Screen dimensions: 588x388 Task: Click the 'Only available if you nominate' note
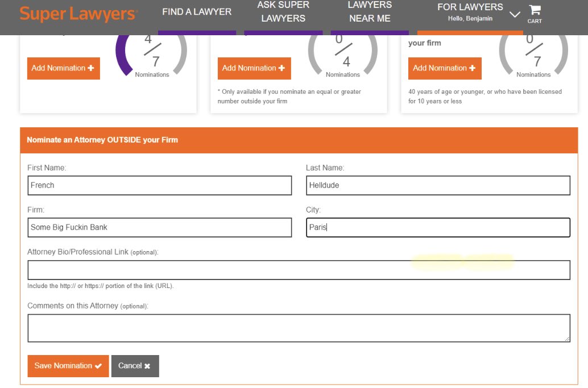289,96
